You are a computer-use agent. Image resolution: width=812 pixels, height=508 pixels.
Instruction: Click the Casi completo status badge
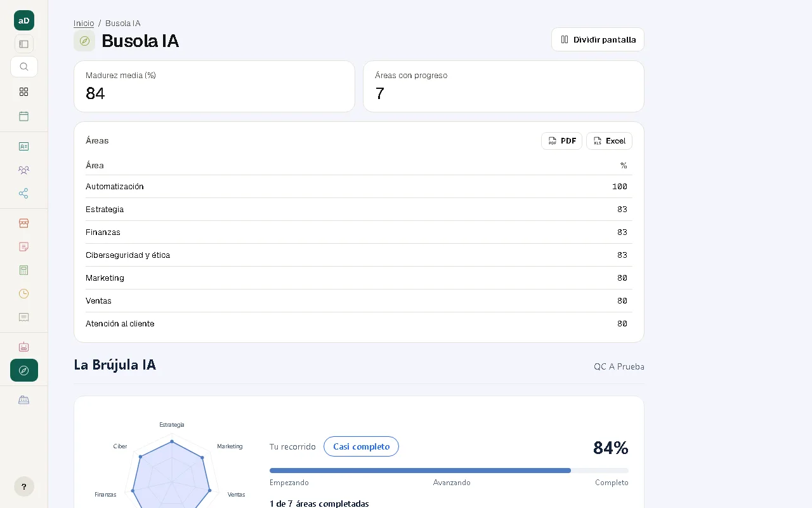pyautogui.click(x=361, y=446)
